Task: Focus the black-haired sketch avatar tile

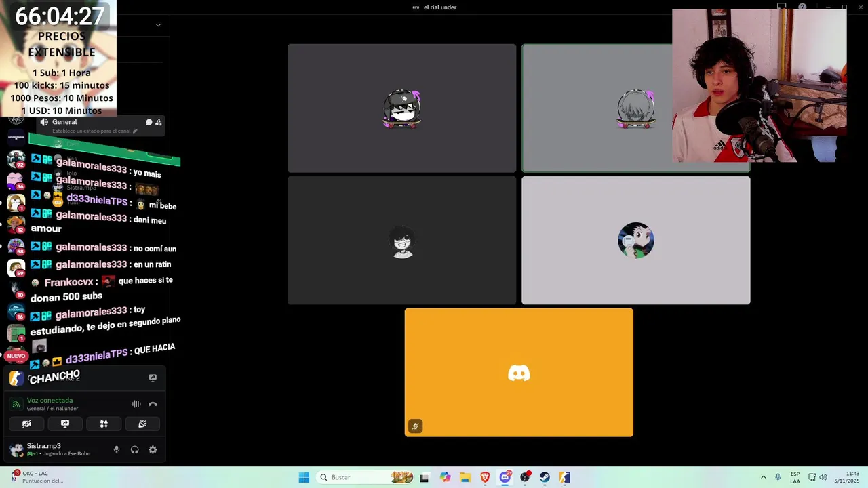Action: tap(401, 240)
